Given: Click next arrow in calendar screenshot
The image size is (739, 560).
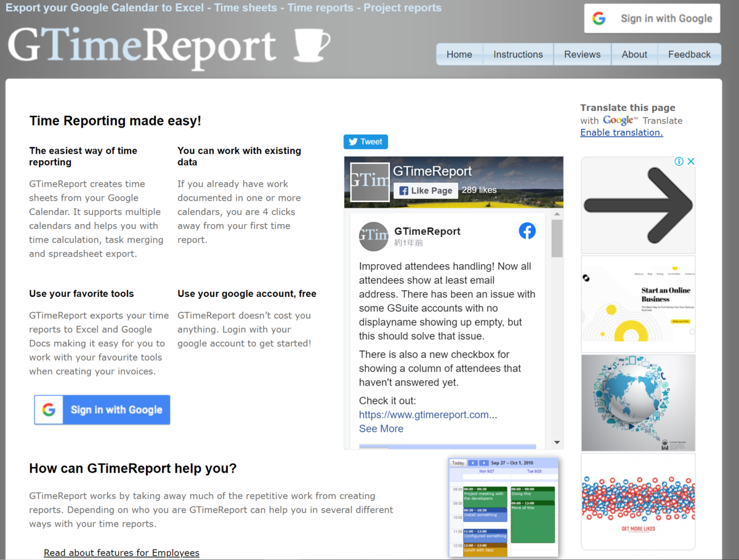Looking at the screenshot, I should coord(484,463).
